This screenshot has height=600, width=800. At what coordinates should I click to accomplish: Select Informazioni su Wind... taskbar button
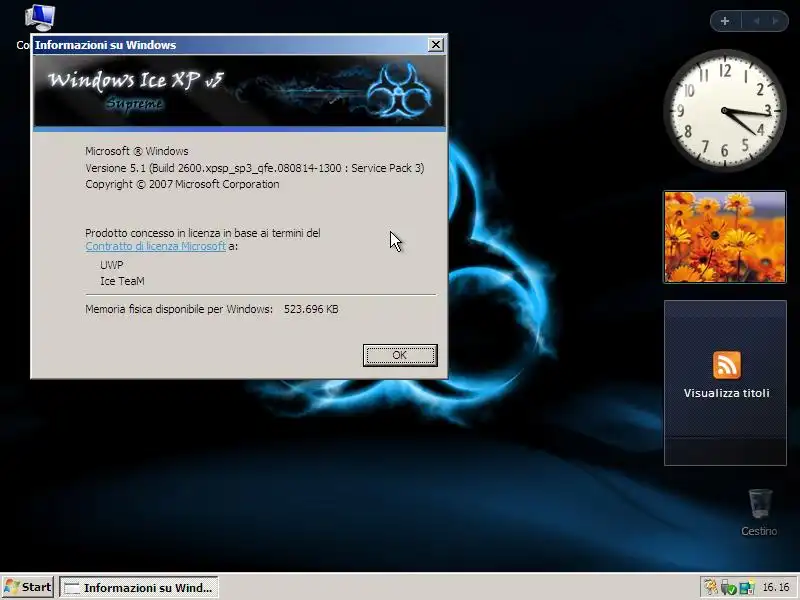point(139,588)
